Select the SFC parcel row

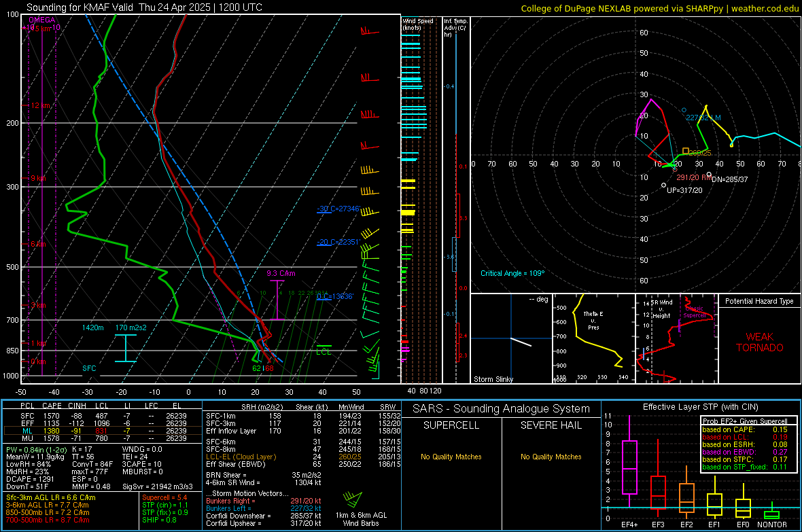pos(103,416)
